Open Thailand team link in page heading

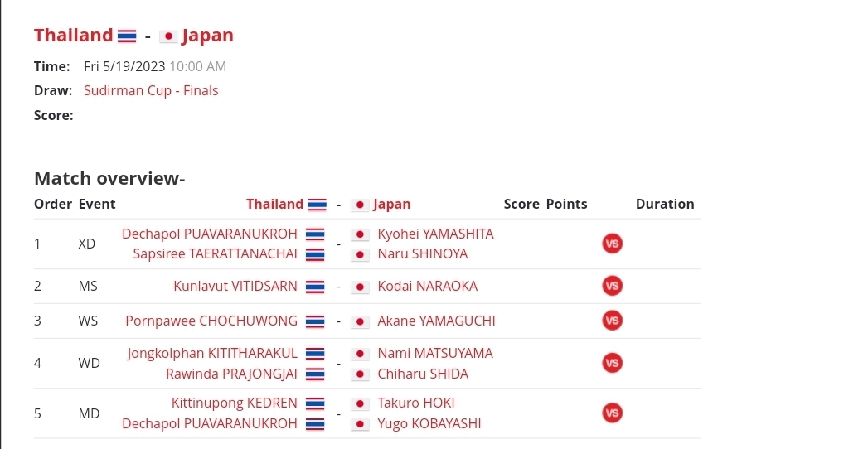pos(74,36)
